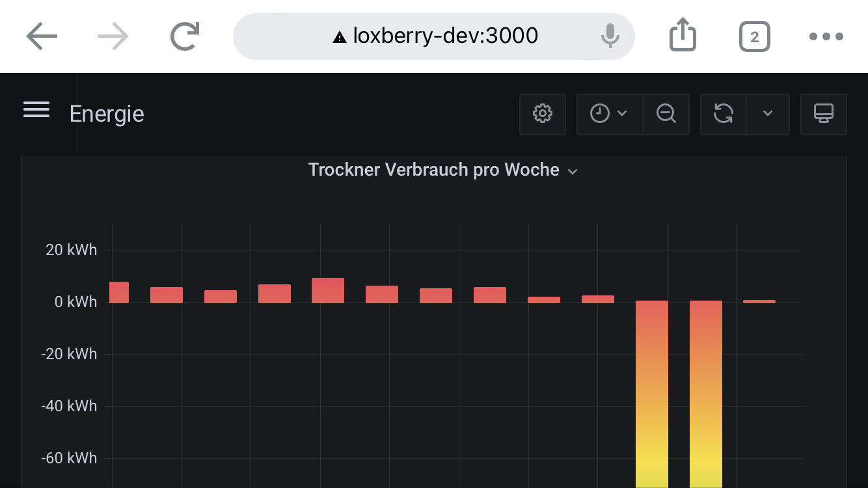Click the Energie dashboard title
This screenshot has height=488, width=868.
(x=107, y=114)
